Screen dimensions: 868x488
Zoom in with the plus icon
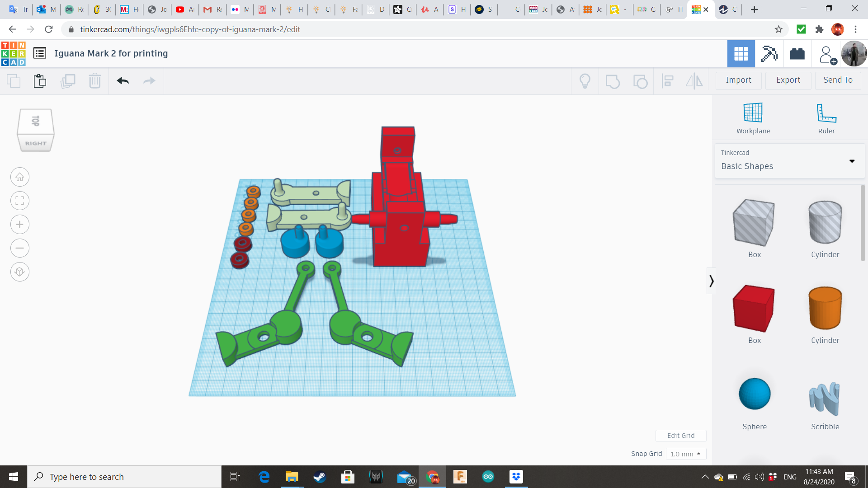[20, 225]
